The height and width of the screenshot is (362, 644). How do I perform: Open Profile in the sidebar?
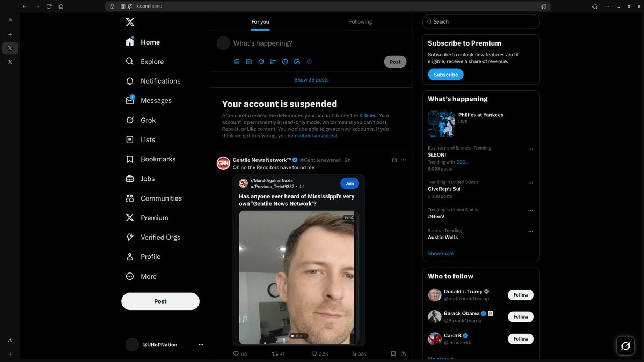(x=143, y=256)
